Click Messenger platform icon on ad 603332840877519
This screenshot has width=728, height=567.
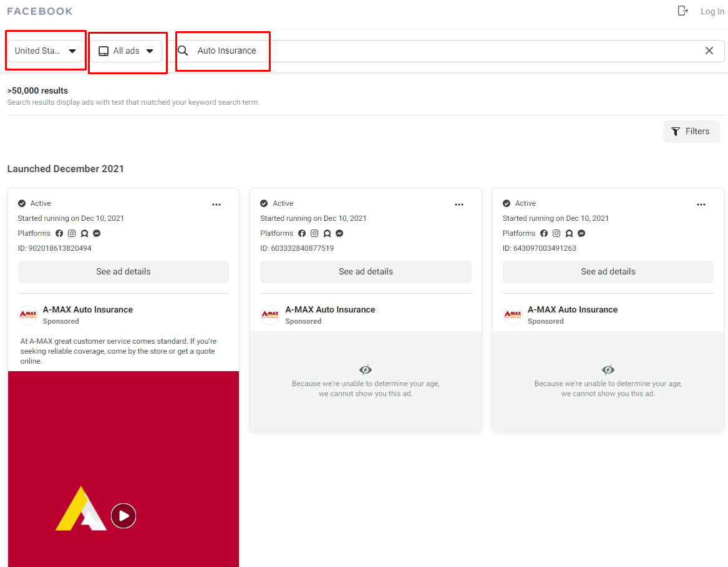[x=339, y=233]
